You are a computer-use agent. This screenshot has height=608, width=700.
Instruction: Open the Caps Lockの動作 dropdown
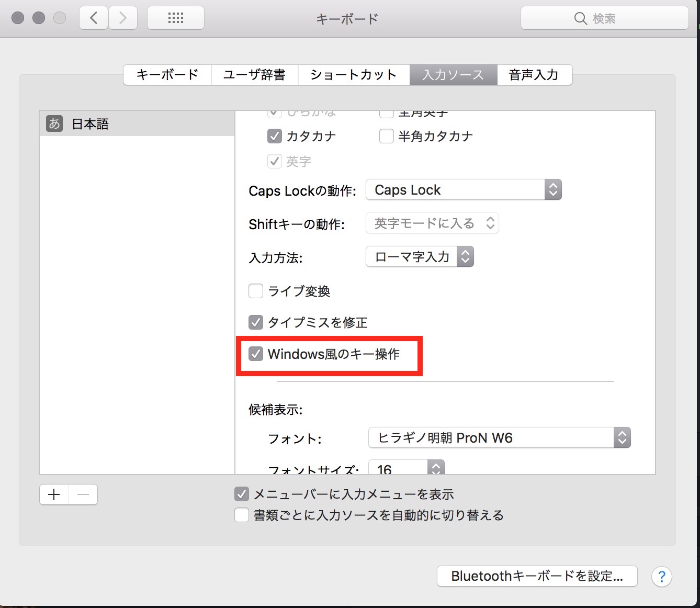click(464, 189)
